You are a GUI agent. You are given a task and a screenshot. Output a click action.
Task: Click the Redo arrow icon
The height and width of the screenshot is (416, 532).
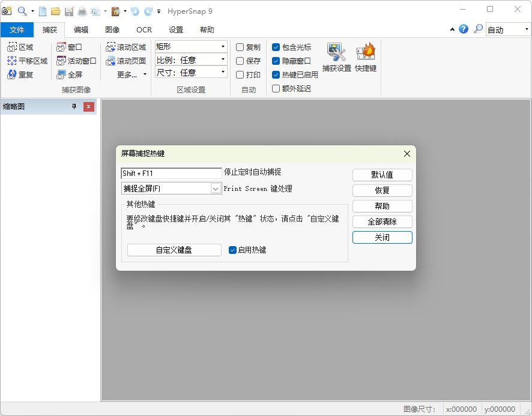148,11
